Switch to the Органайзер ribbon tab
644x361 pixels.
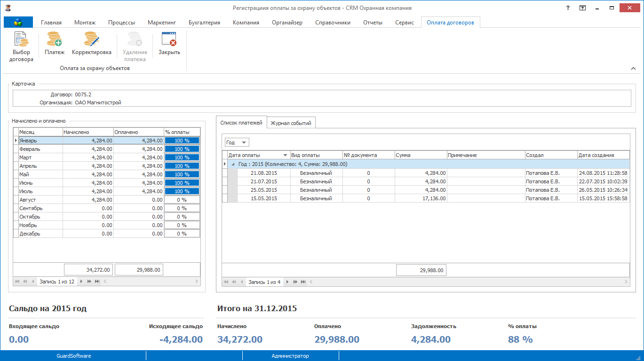click(287, 23)
